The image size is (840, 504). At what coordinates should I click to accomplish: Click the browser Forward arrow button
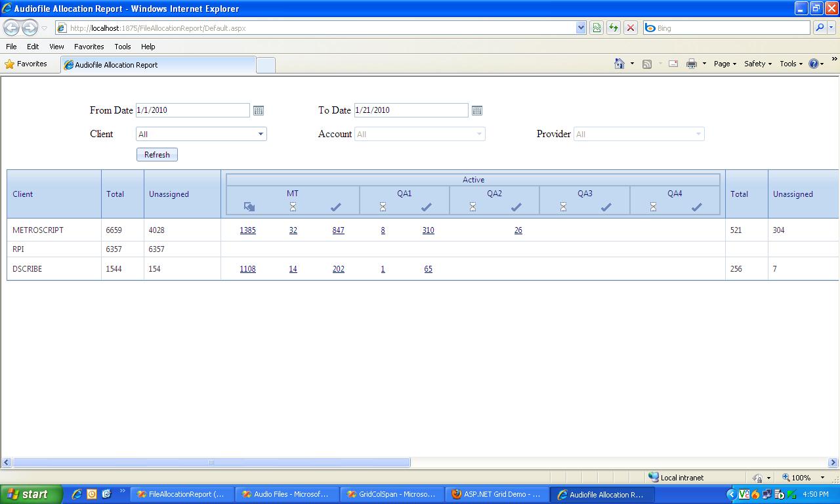pyautogui.click(x=30, y=28)
